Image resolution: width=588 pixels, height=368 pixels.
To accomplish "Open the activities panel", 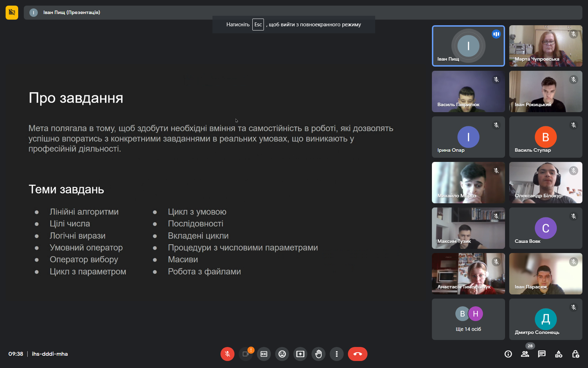I will tap(559, 354).
